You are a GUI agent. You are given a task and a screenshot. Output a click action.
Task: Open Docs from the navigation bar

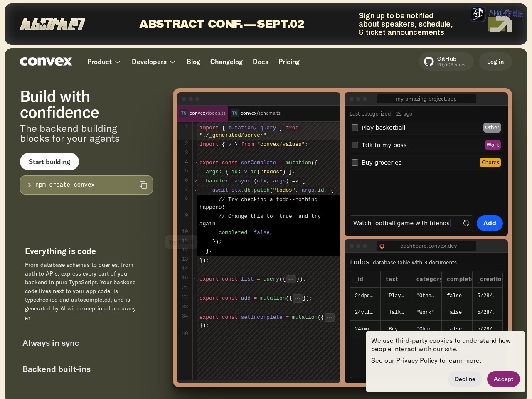tap(261, 62)
